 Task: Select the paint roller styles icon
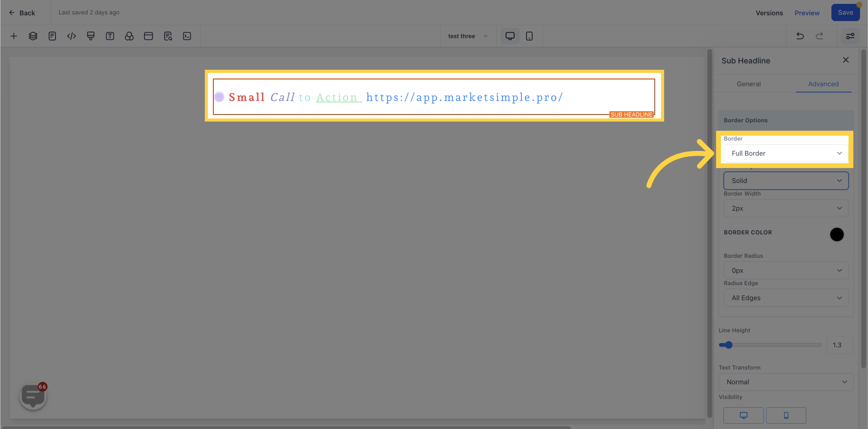(91, 36)
